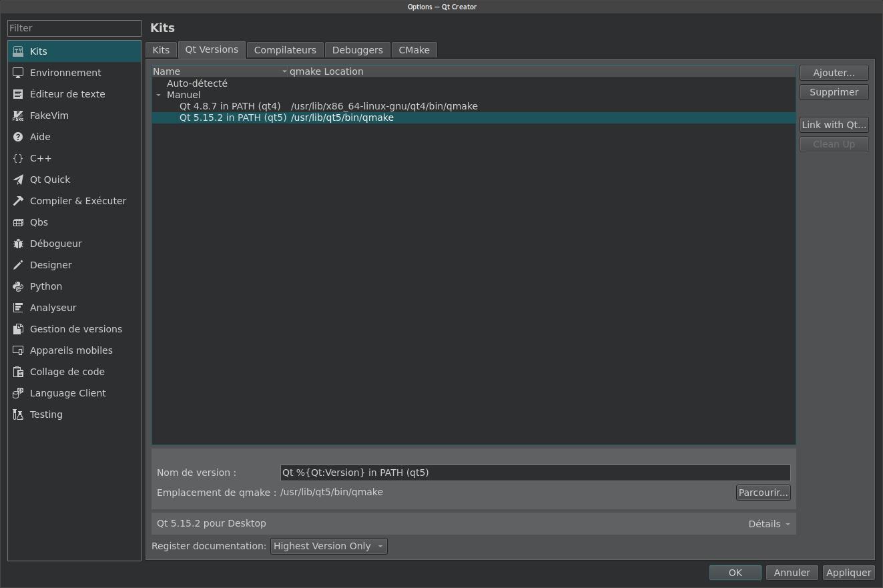
Task: Click the Qt 5.15.2 pour Desktop label
Action: tap(212, 523)
